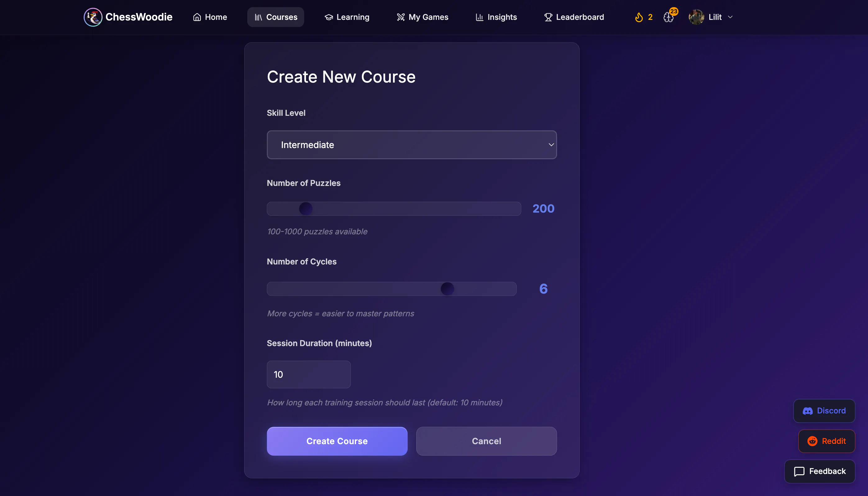Click the Skill Level label
Screen dimensions: 868x496
pos(286,113)
